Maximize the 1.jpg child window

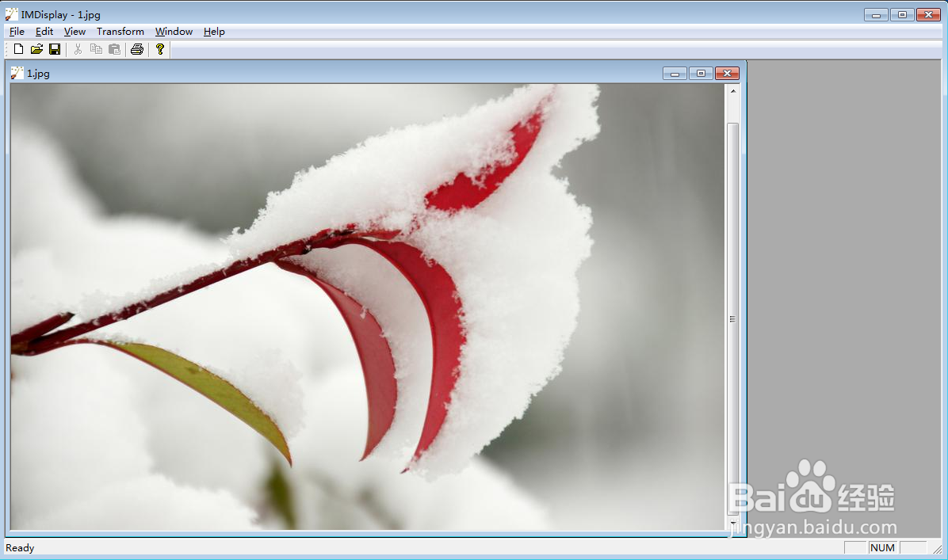pos(701,74)
